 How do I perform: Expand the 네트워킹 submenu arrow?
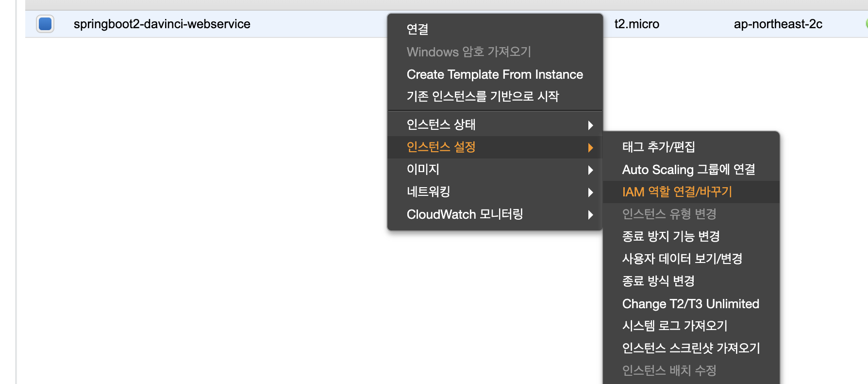590,192
